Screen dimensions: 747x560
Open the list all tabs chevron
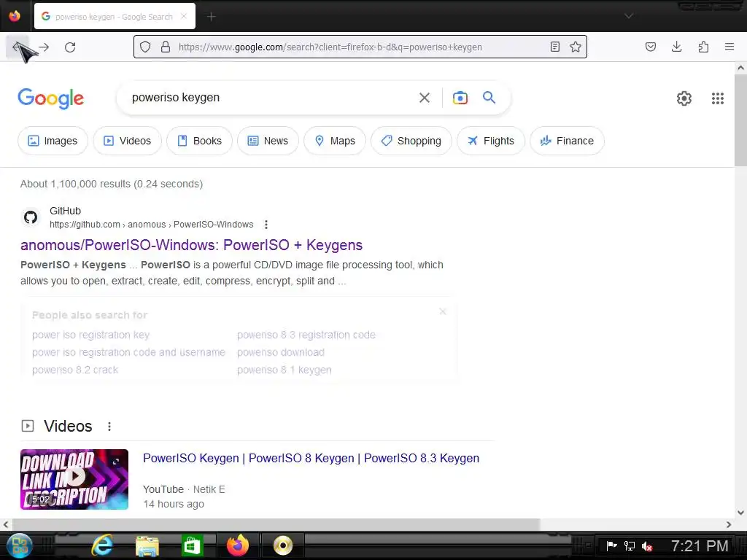(629, 16)
